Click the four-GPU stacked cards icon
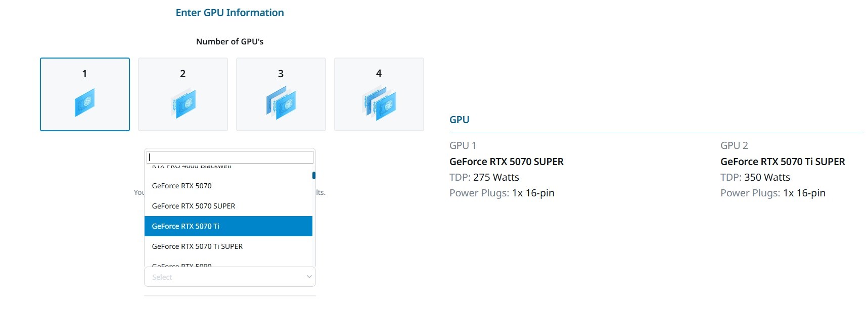Viewport: 868px width, 315px height. (379, 103)
